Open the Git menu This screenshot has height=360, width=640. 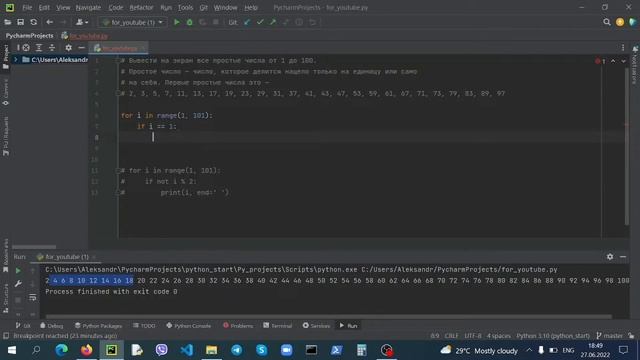click(203, 7)
